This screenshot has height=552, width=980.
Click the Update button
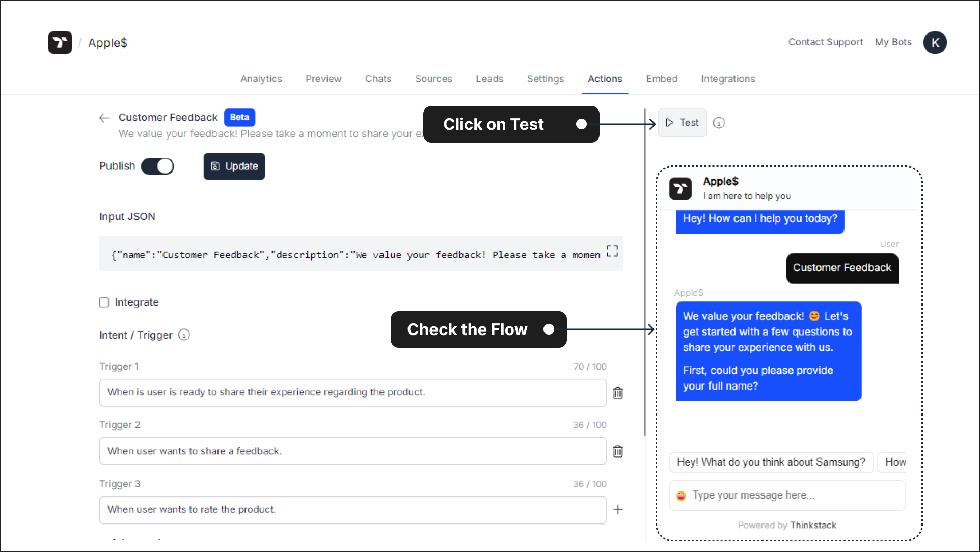(234, 165)
